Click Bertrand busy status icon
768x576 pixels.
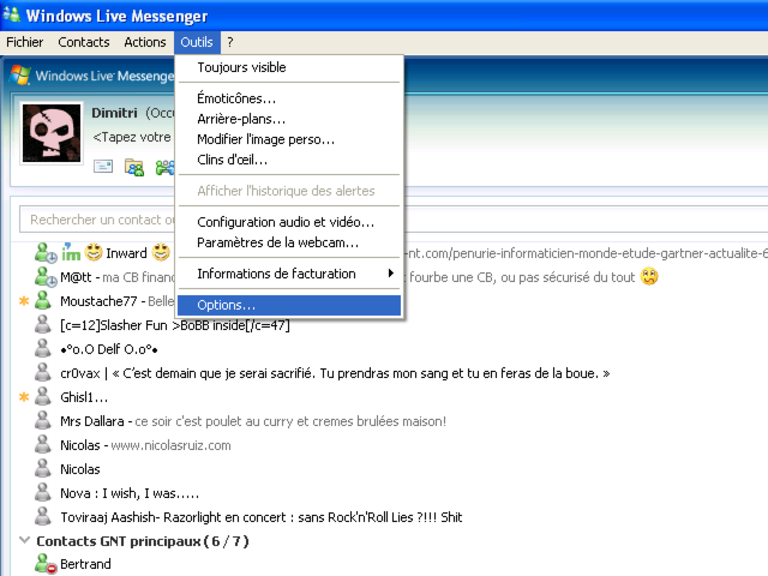point(46,564)
